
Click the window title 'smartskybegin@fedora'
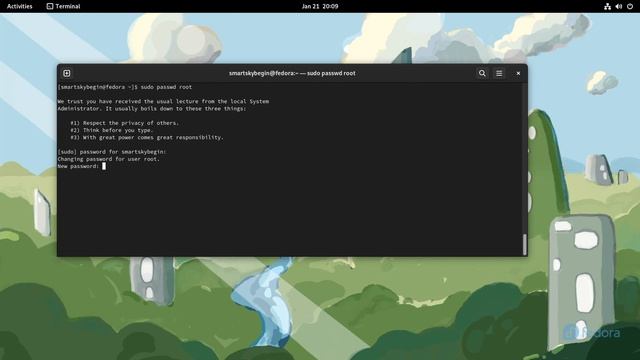point(292,73)
